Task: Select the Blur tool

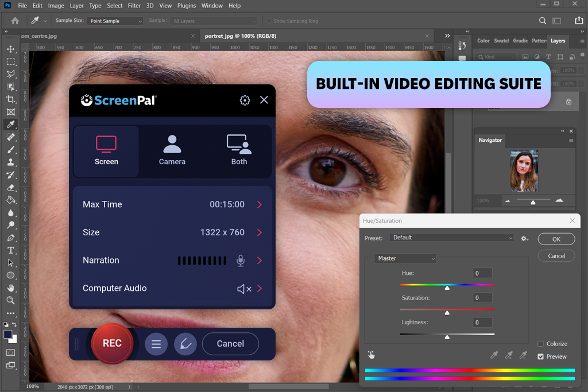Action: click(x=11, y=212)
